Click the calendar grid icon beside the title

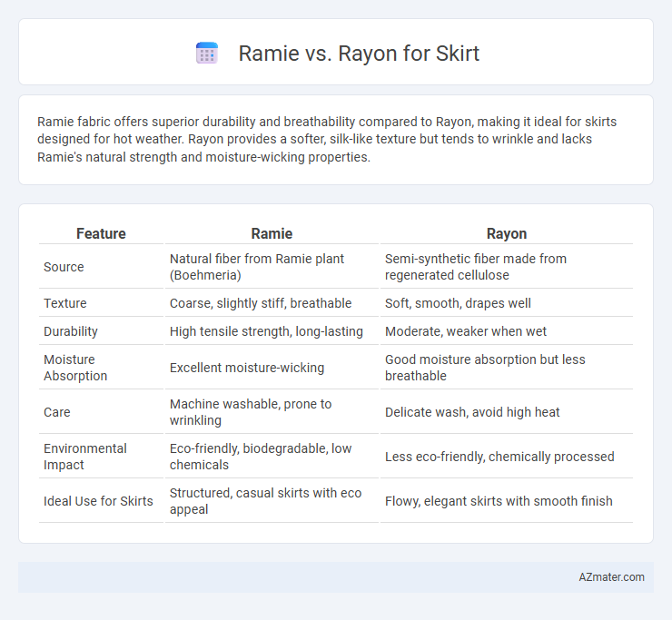[x=207, y=54]
